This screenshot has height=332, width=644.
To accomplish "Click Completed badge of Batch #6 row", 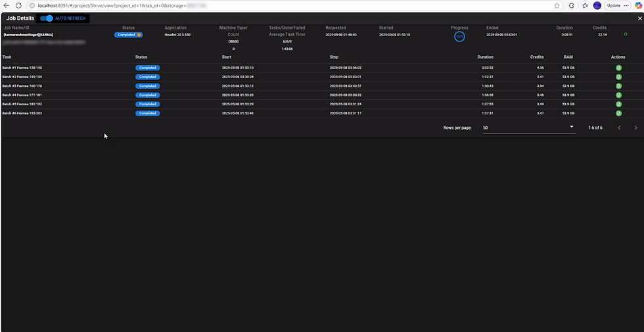I will click(x=147, y=113).
